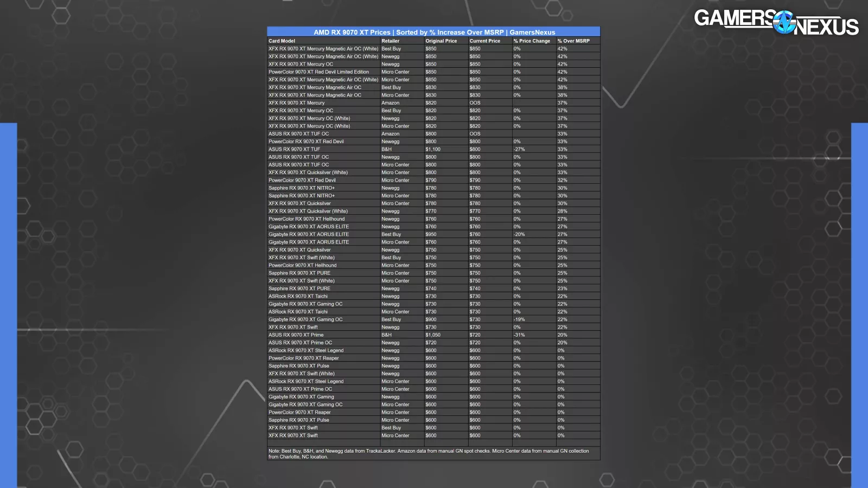Click the table title banner
This screenshot has height=488, width=868.
433,32
